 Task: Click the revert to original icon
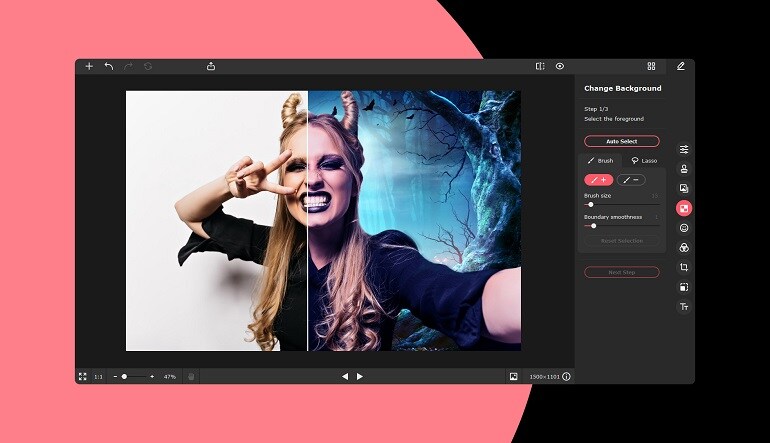point(148,66)
